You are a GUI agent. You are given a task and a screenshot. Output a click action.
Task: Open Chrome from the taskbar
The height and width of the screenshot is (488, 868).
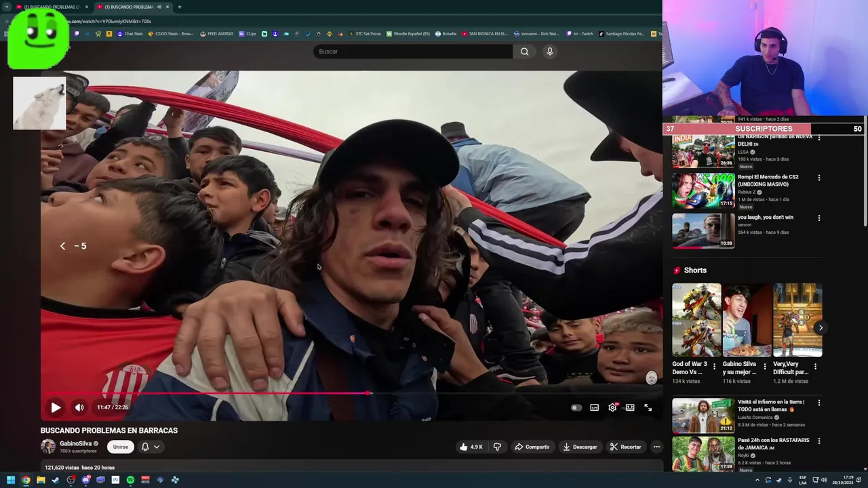pyautogui.click(x=26, y=480)
